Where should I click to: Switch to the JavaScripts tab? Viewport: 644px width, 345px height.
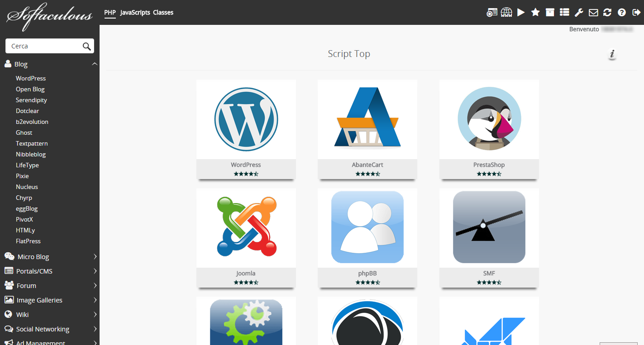click(x=135, y=13)
